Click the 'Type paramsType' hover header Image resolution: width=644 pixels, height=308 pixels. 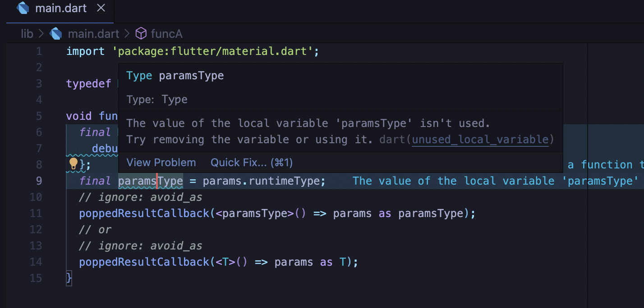pyautogui.click(x=175, y=75)
